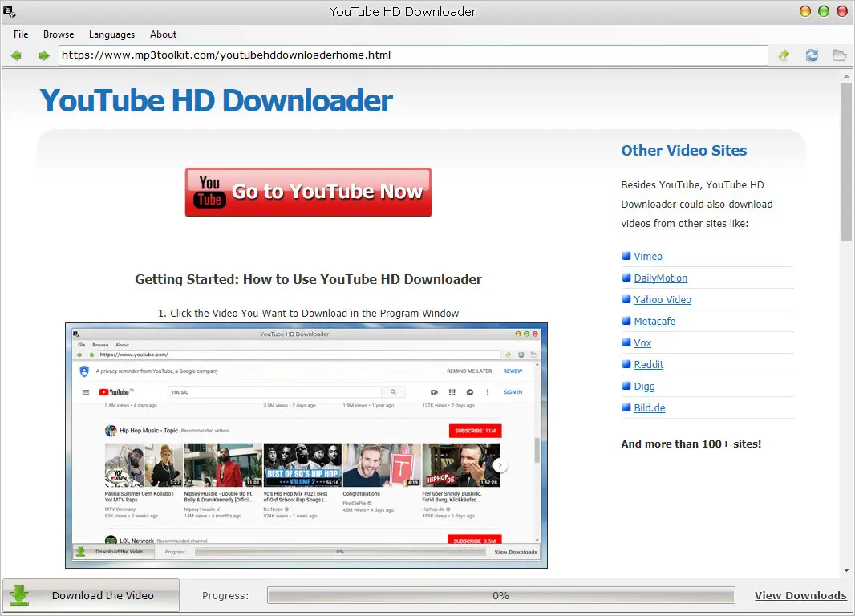This screenshot has height=616, width=855.
Task: Open the Vimeo link
Action: pyautogui.click(x=648, y=256)
